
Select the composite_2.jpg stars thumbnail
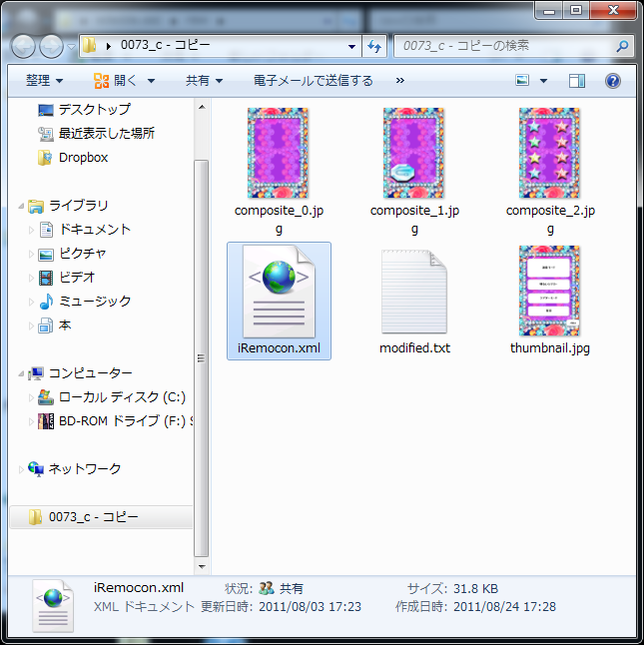pos(549,153)
